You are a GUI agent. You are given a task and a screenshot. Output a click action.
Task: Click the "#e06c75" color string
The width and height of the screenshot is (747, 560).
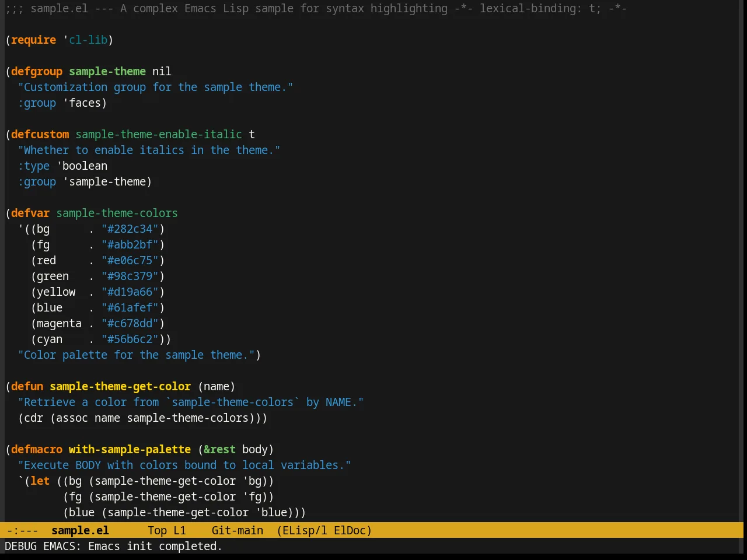pos(130,260)
